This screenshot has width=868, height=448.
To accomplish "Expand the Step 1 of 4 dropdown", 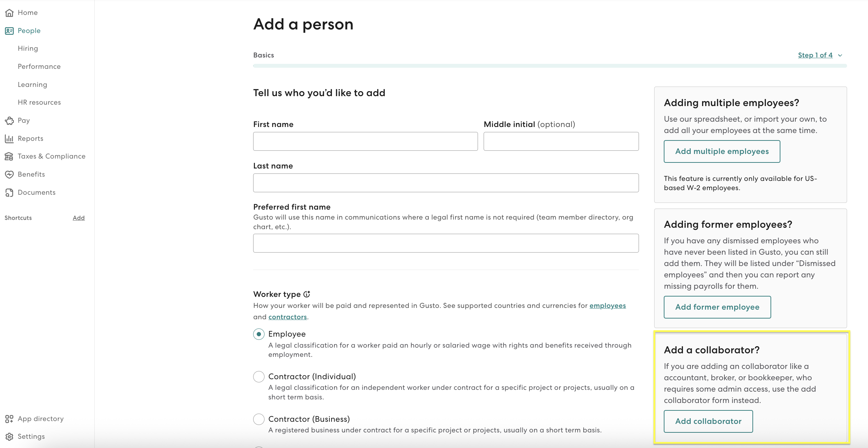I will 820,55.
